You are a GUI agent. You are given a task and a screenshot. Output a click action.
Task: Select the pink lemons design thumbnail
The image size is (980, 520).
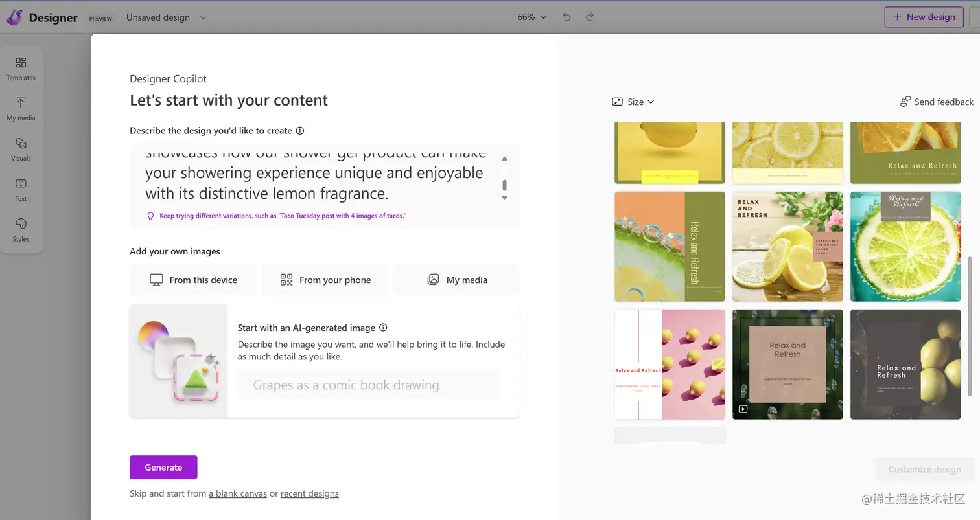[670, 364]
